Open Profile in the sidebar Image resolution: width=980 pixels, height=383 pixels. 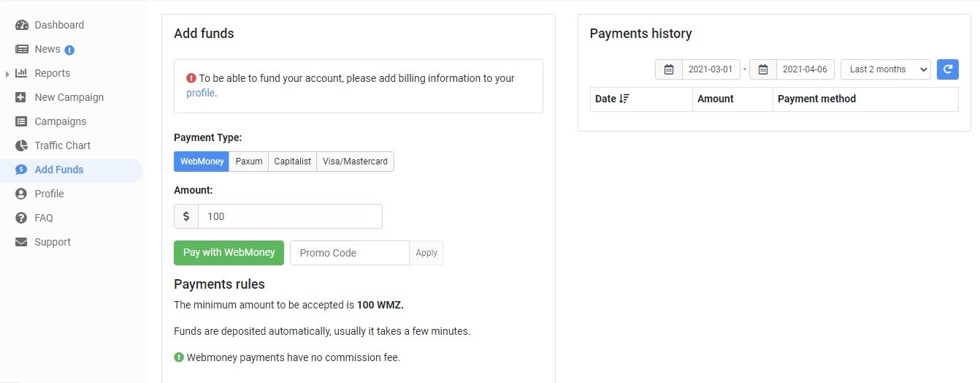pos(49,194)
